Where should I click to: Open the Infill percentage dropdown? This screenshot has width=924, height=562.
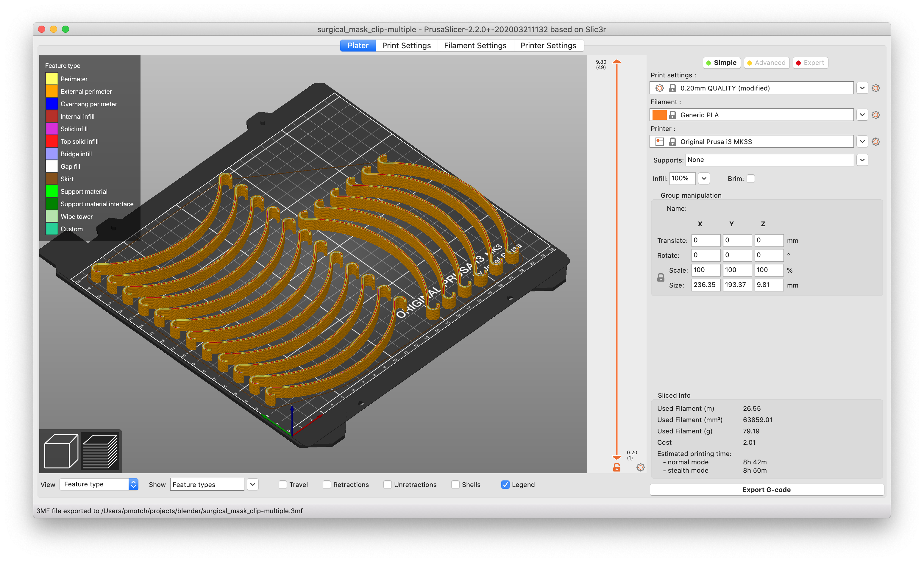pyautogui.click(x=704, y=179)
